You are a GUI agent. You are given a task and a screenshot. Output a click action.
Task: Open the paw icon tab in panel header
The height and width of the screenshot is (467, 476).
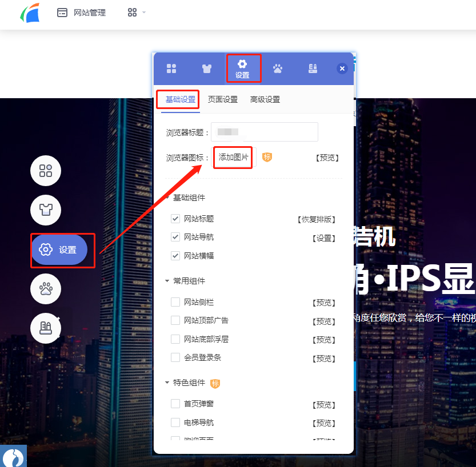pyautogui.click(x=278, y=69)
